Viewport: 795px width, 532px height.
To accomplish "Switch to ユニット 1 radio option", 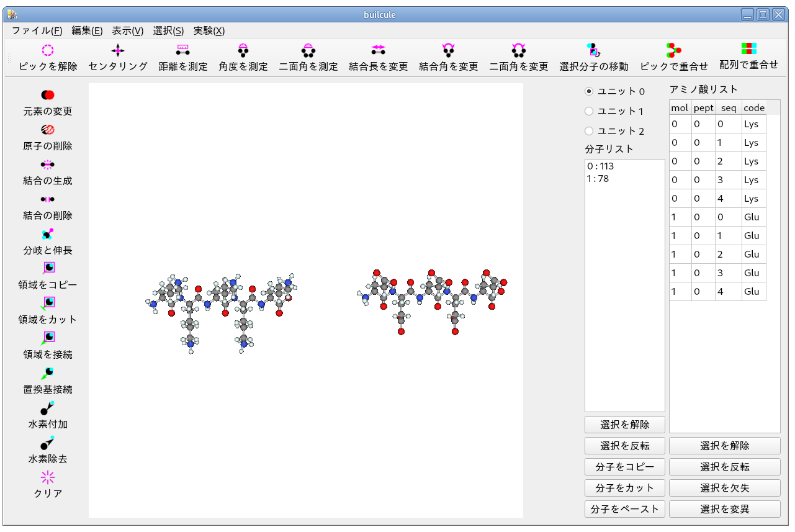I will coord(589,111).
